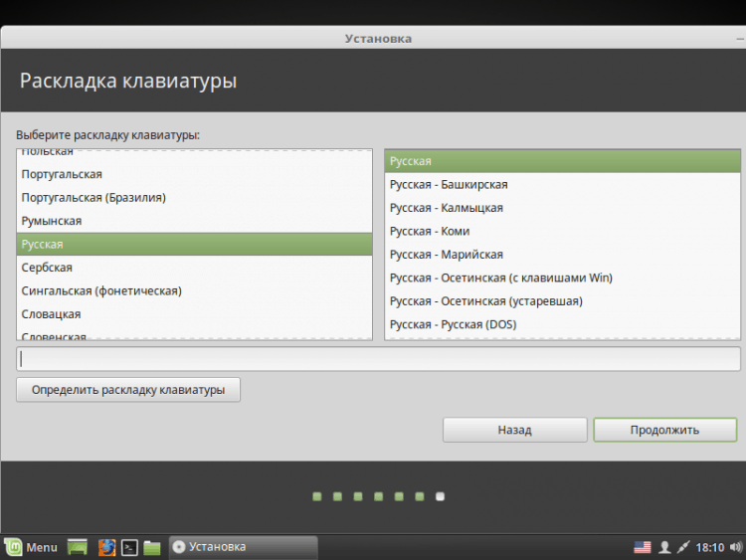Select Словацкая in the layout list
The height and width of the screenshot is (560, 746).
[x=194, y=314]
